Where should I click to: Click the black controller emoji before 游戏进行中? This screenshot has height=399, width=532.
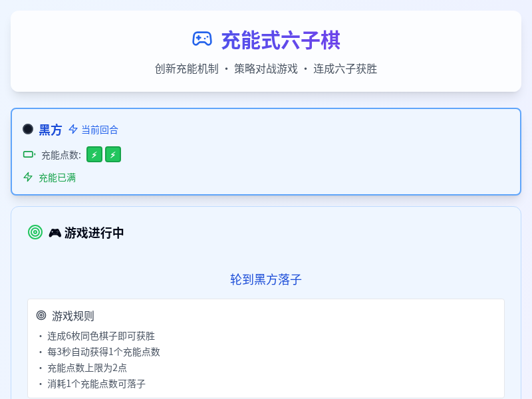55,233
